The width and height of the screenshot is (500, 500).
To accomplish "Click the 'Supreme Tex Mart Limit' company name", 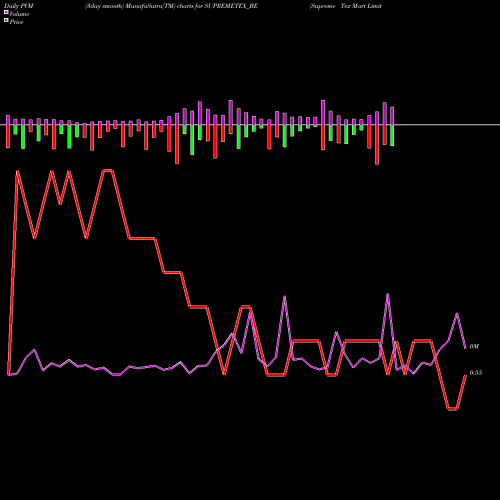I will [346, 6].
